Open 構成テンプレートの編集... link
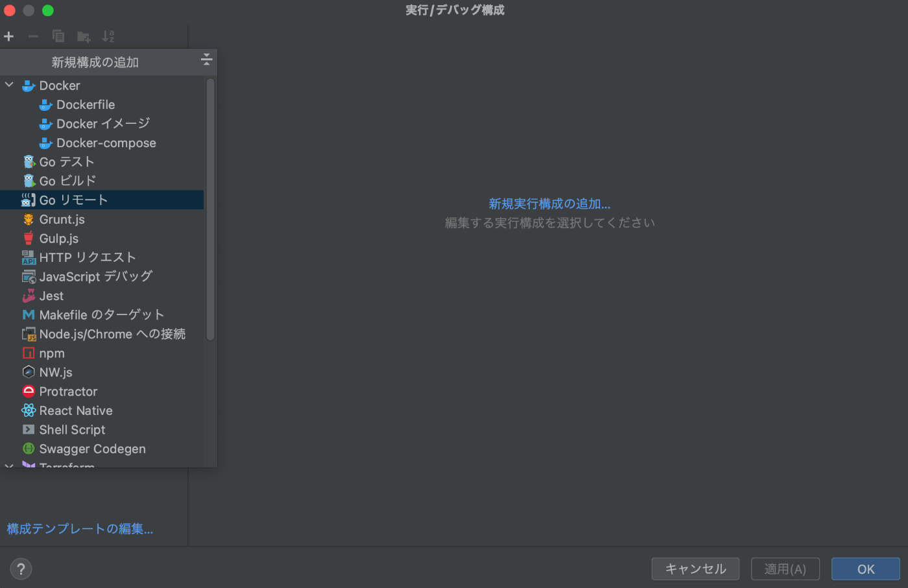 [x=80, y=529]
